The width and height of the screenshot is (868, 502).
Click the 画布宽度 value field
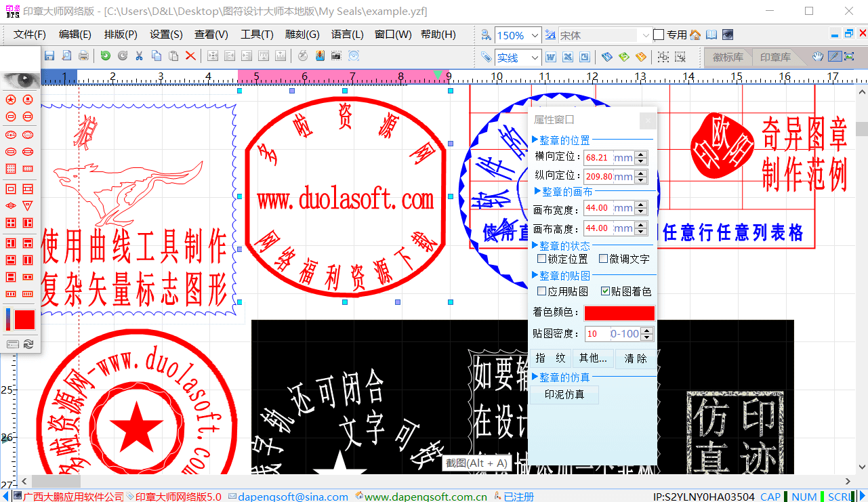(x=599, y=208)
